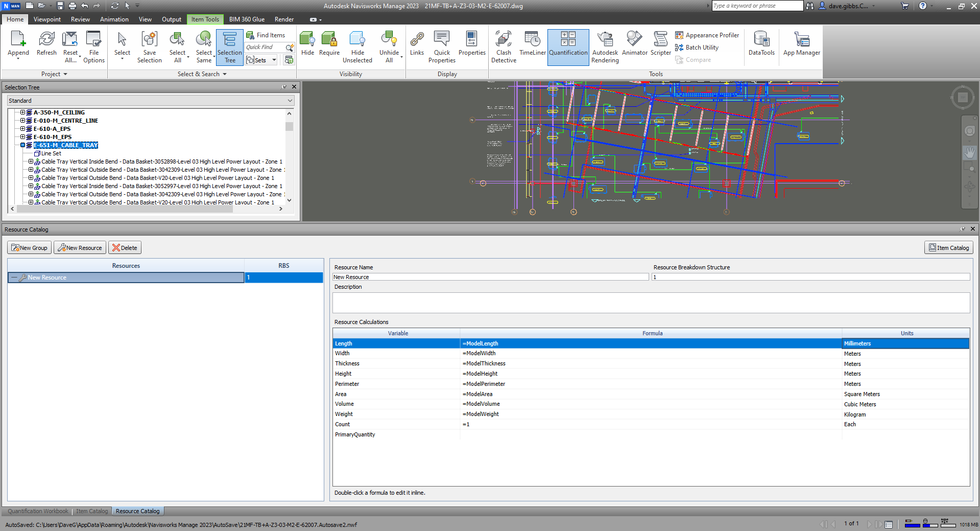Viewport: 980px width, 531px height.
Task: Edit the Resource Name input field
Action: 490,276
